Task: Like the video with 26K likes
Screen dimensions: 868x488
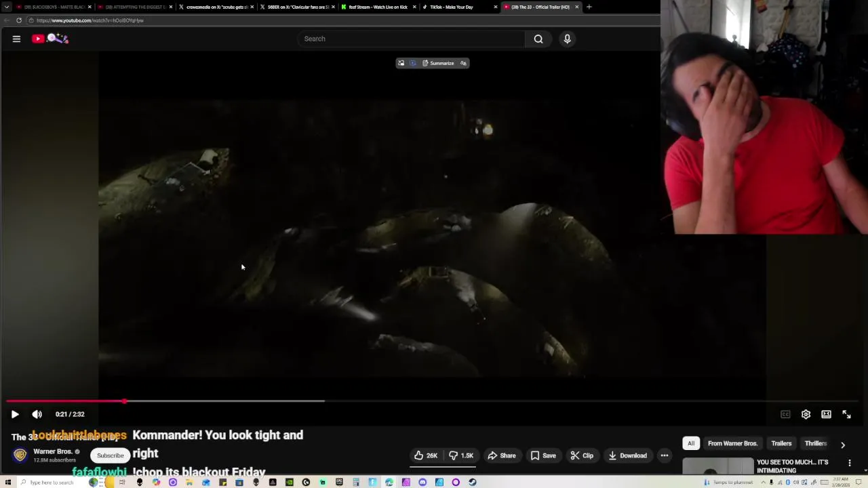Action: pos(426,455)
